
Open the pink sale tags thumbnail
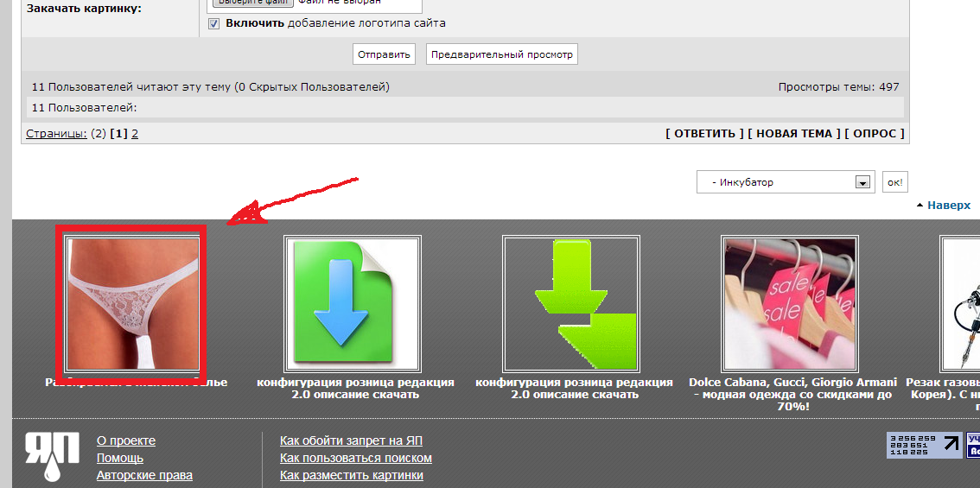789,303
